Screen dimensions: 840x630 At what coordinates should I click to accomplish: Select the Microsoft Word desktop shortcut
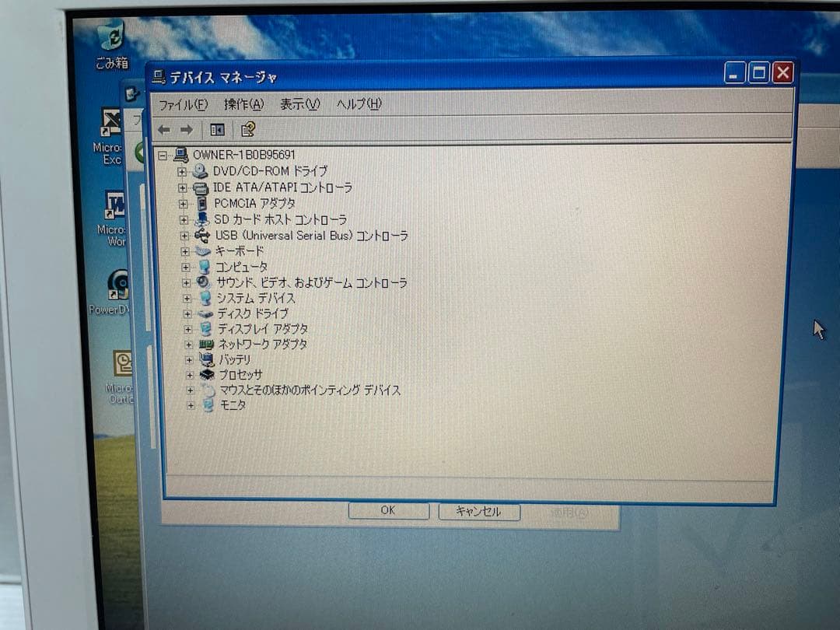[x=112, y=219]
